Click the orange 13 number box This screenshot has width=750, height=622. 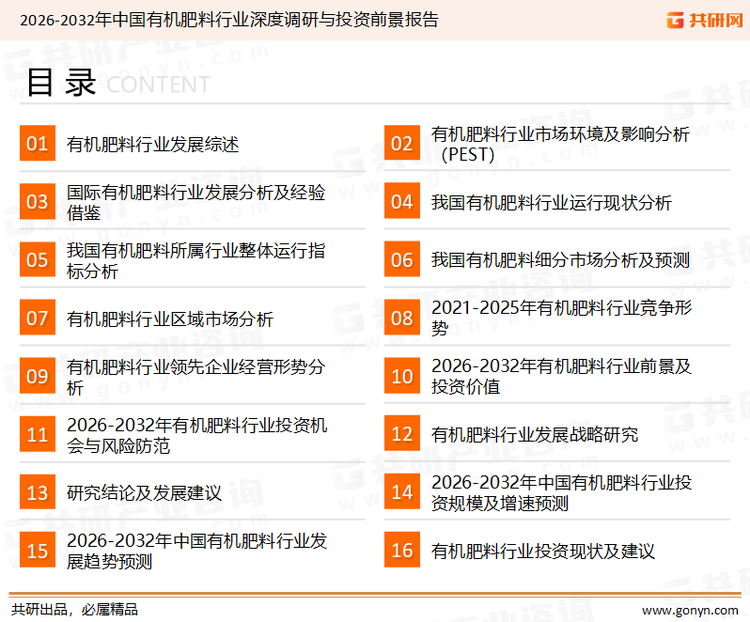tap(37, 492)
